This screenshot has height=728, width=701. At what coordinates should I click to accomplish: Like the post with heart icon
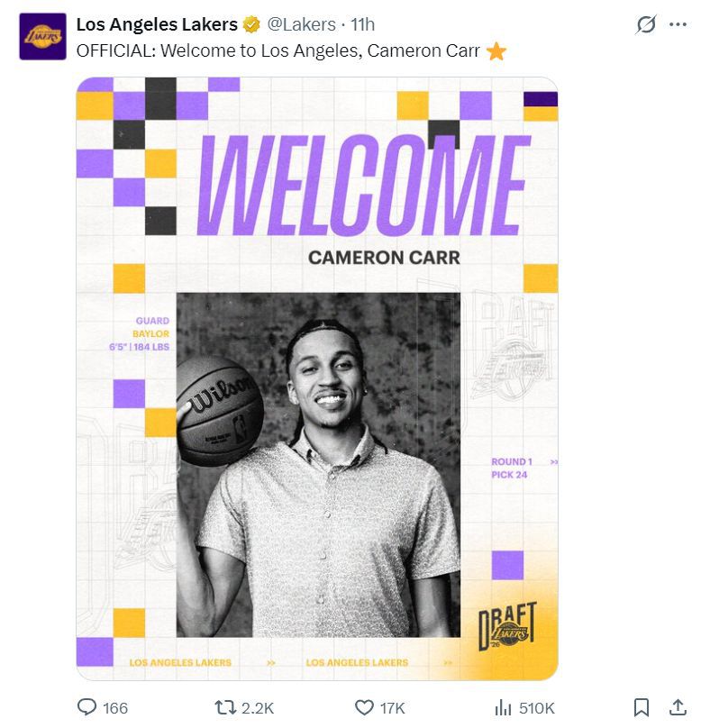[x=364, y=707]
